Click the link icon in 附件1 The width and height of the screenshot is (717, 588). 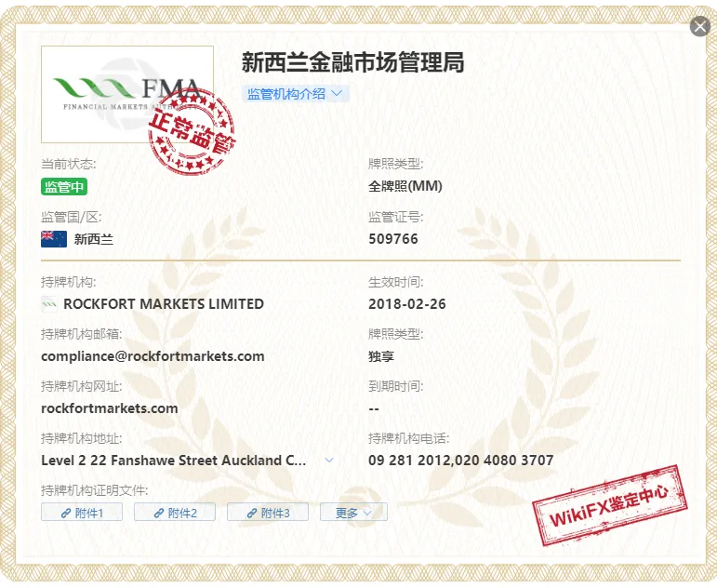[x=66, y=513]
